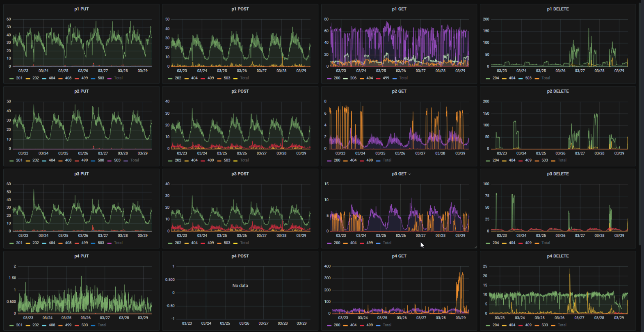Click the 03/23 x-axis label in p1 PUT
The width and height of the screenshot is (644, 332).
pos(23,70)
